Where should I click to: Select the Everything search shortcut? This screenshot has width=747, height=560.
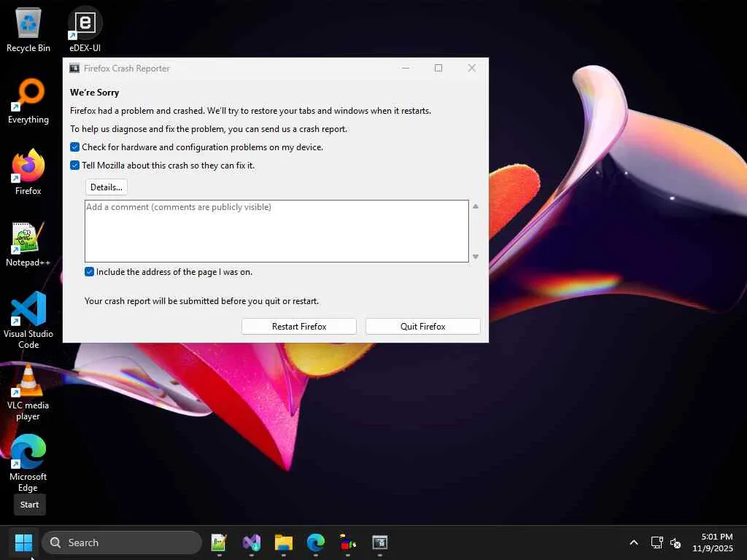pos(28,101)
